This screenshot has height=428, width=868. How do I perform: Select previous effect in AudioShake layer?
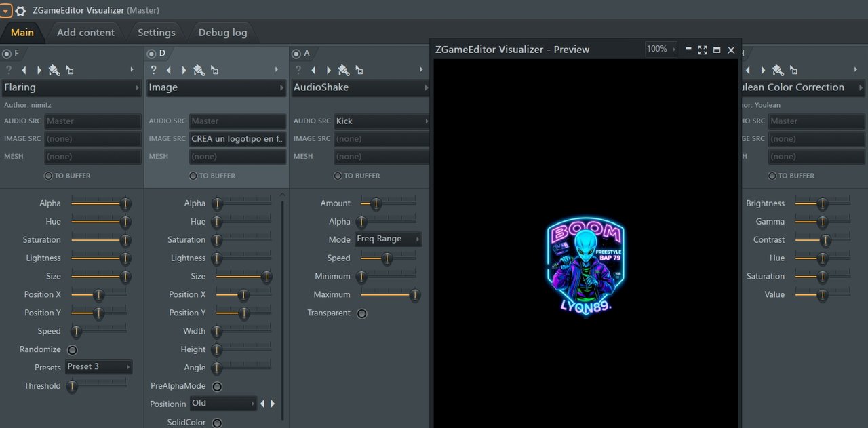[313, 70]
